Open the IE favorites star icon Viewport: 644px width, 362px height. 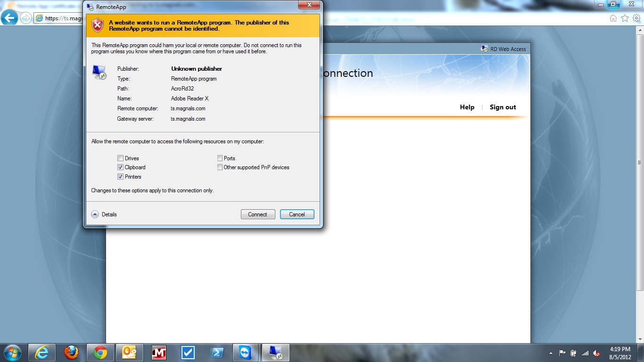tap(625, 18)
